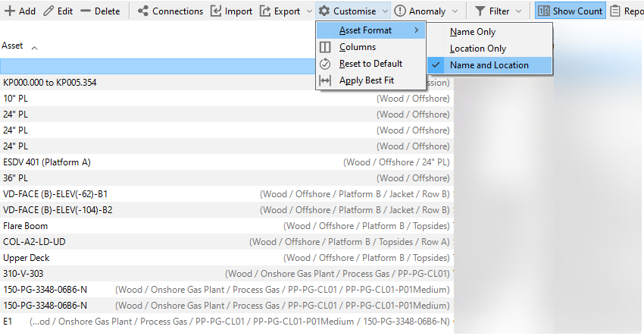Click the Add button label
Screen dimensions: 644x336
(27, 11)
